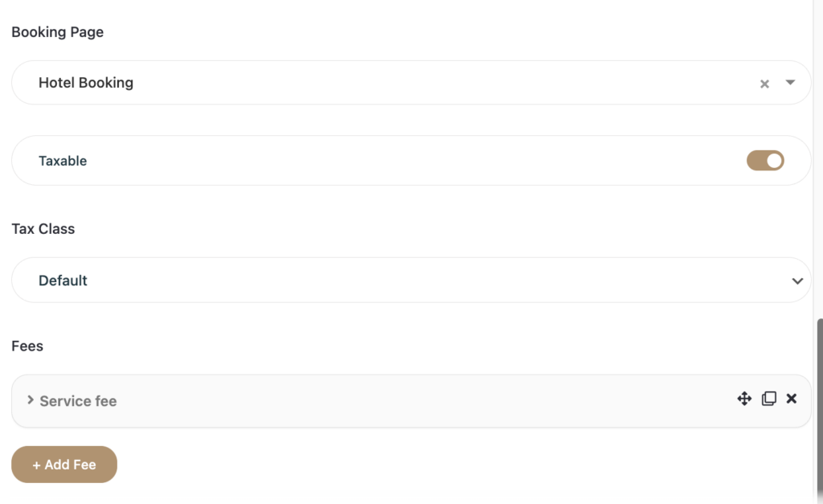Click the Taxable option label
This screenshot has width=823, height=504.
point(63,161)
